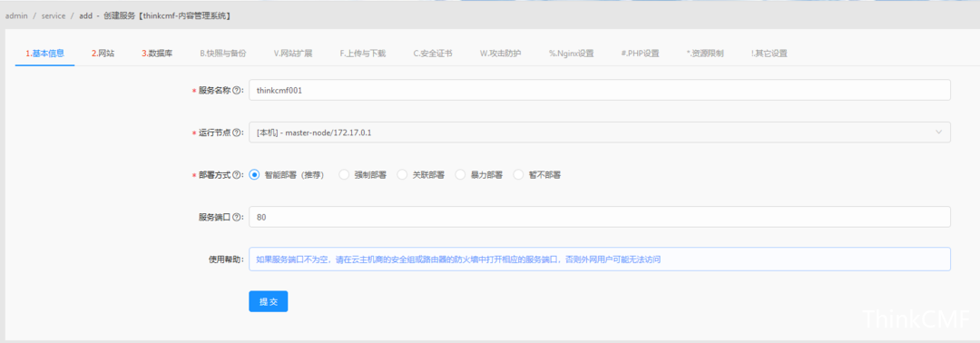Open the C.安全证书 tab
Screen dimensions: 980x343
pyautogui.click(x=433, y=54)
